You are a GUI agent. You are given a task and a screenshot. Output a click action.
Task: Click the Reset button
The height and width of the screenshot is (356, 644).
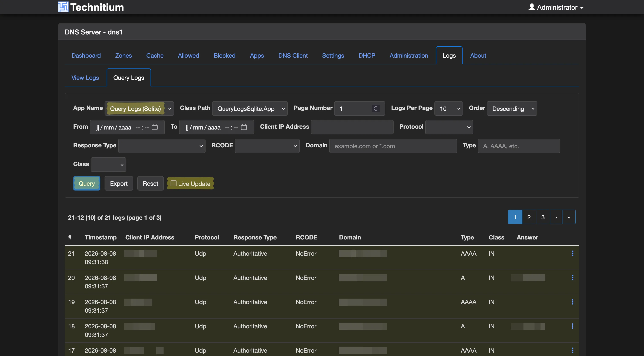(150, 184)
